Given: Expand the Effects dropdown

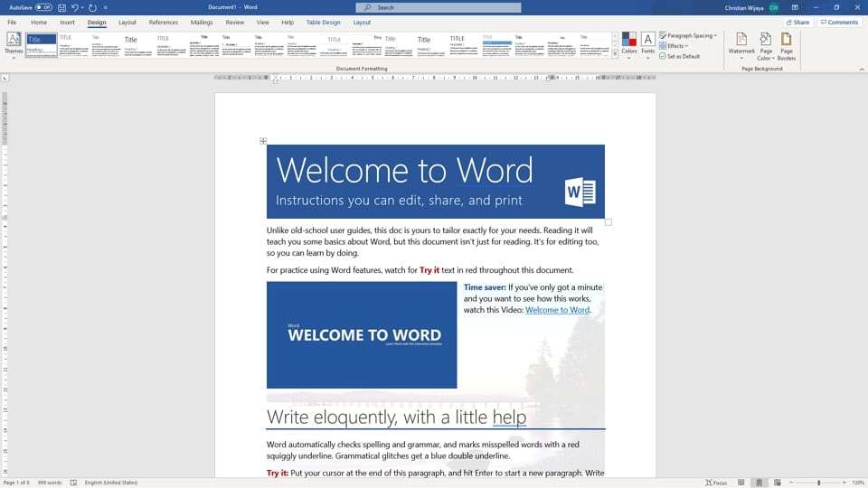Looking at the screenshot, I should 674,46.
